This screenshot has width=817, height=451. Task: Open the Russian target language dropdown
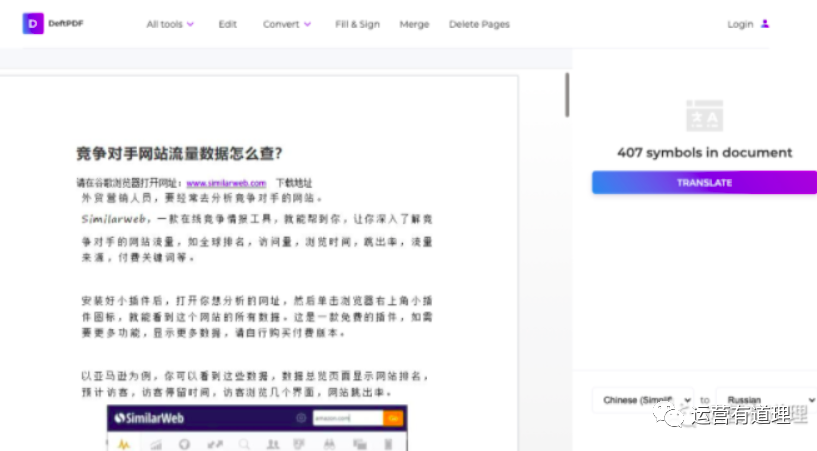point(767,399)
